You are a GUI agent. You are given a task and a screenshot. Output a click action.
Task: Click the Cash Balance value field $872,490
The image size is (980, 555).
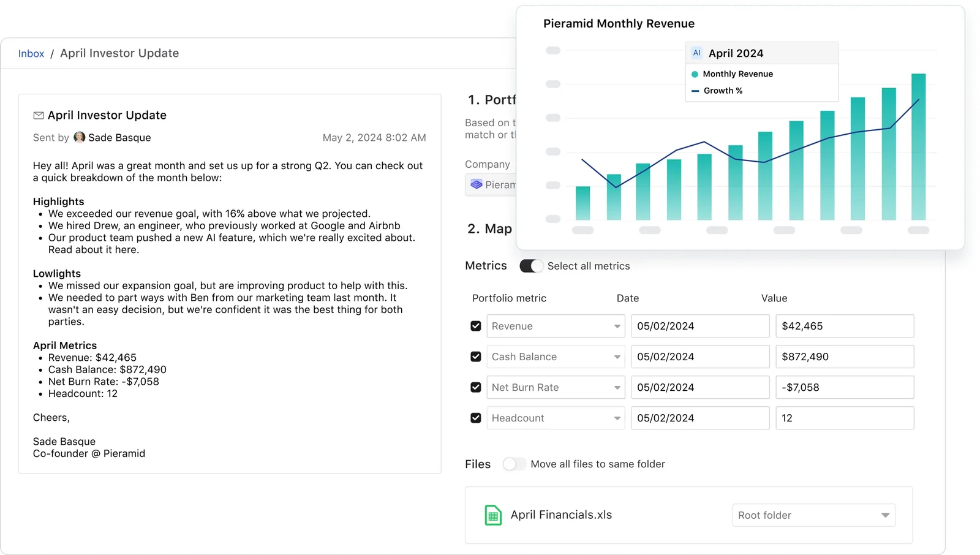coord(845,357)
